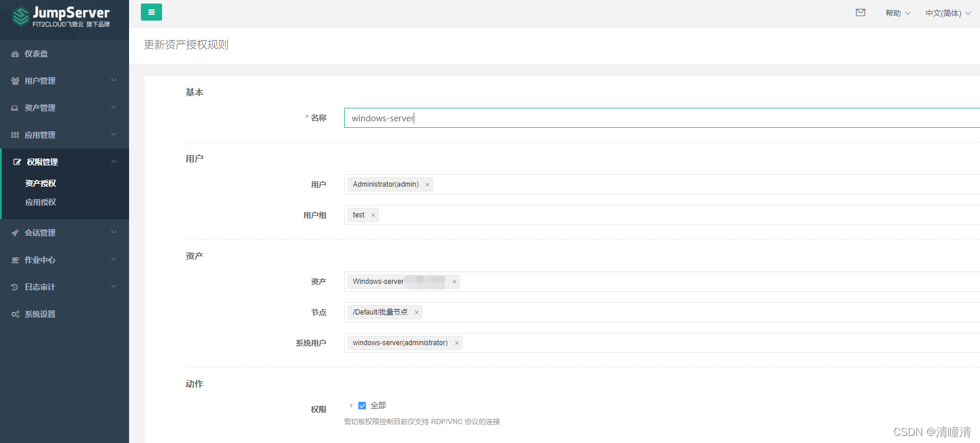Click the 节点 node select field
The height and width of the screenshot is (443, 980).
click(662, 312)
